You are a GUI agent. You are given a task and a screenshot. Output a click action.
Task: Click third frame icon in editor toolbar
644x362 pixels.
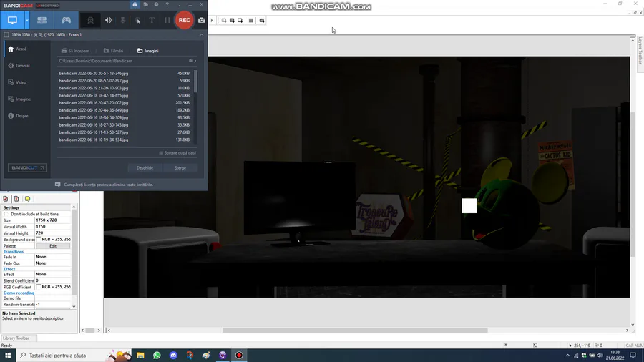(x=240, y=21)
